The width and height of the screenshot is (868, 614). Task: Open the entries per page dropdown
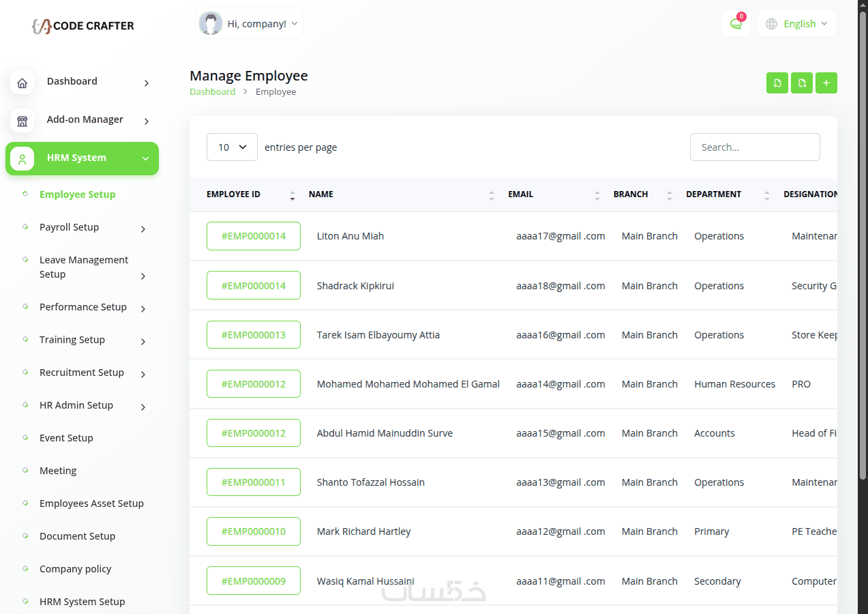click(x=232, y=147)
